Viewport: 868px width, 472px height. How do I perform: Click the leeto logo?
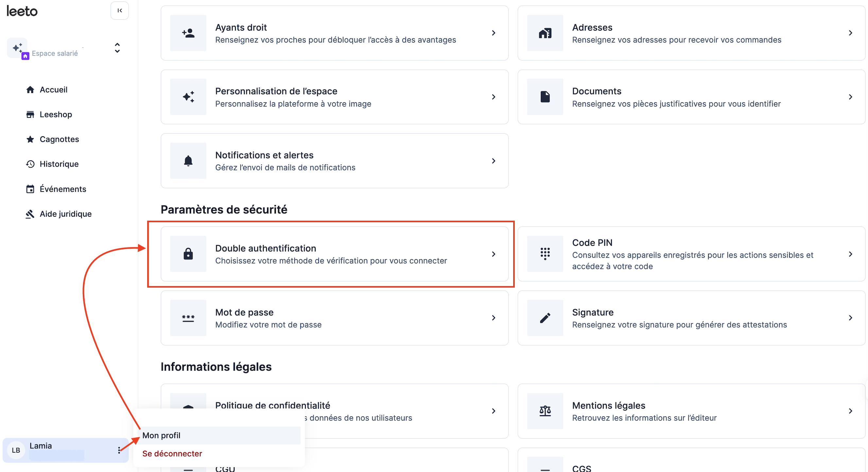[22, 11]
